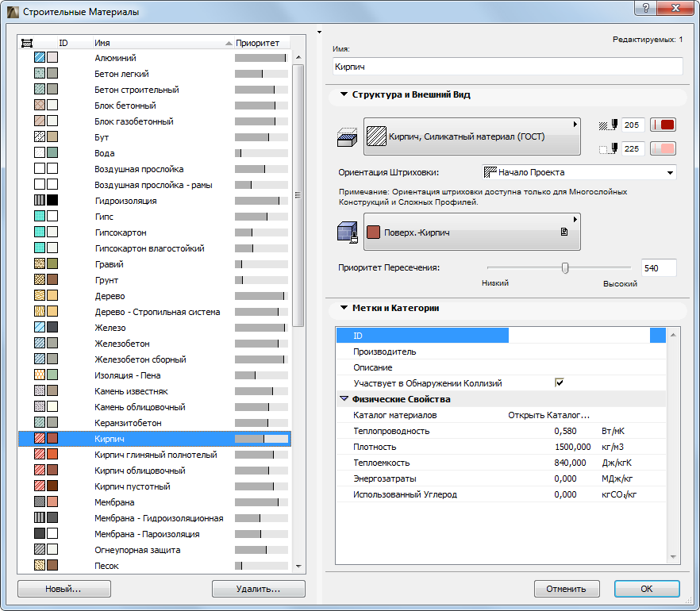Image resolution: width=700 pixels, height=611 pixels.
Task: Click the background pen number field 225
Action: coord(633,148)
